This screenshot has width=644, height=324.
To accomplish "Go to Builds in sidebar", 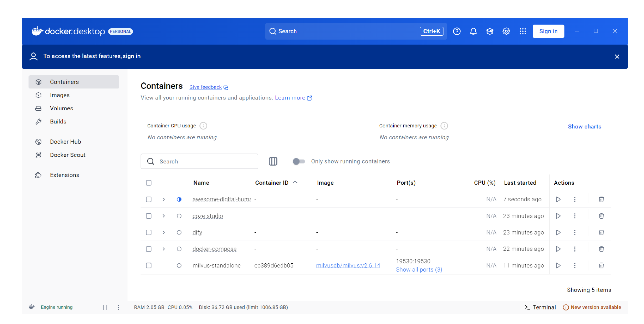I will [x=74, y=122].
